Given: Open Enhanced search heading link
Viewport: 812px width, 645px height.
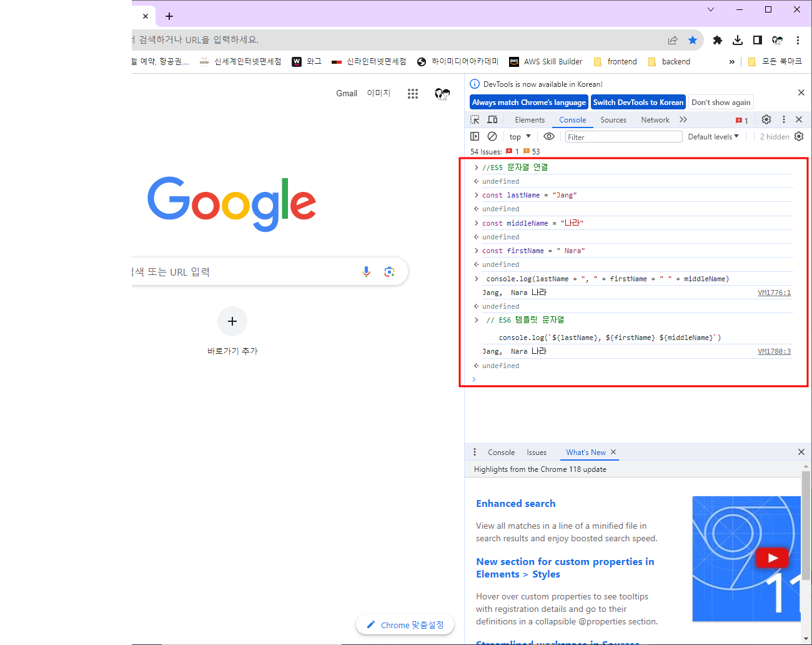Looking at the screenshot, I should point(516,504).
